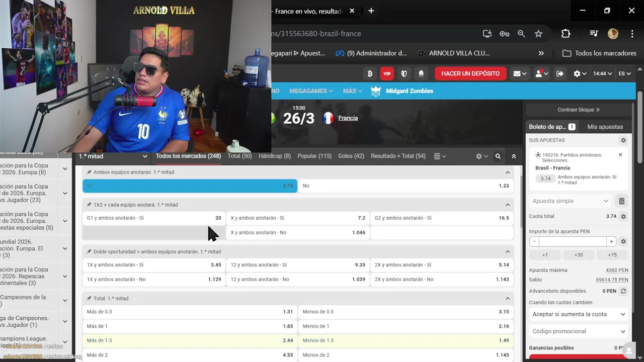This screenshot has height=362, width=644.
Task: Click the zoom magnifier in address bar
Action: [521, 34]
